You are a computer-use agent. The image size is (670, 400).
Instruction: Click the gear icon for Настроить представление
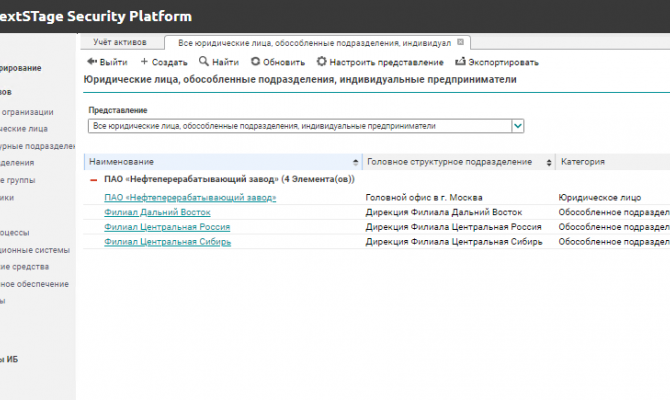pos(321,62)
